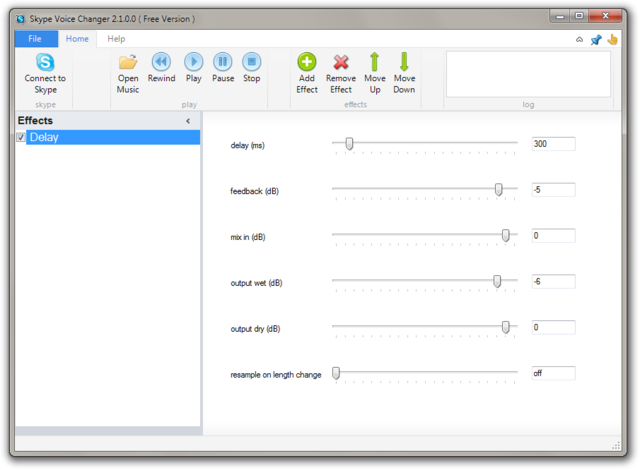Click the output wet (dB) slider handle
Screen dimensions: 640x470
[x=497, y=281]
